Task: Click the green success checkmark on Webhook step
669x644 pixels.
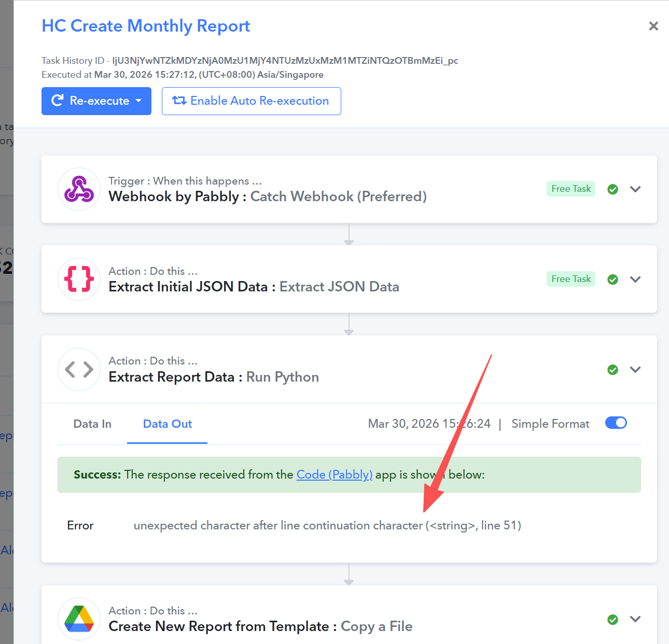Action: 612,189
